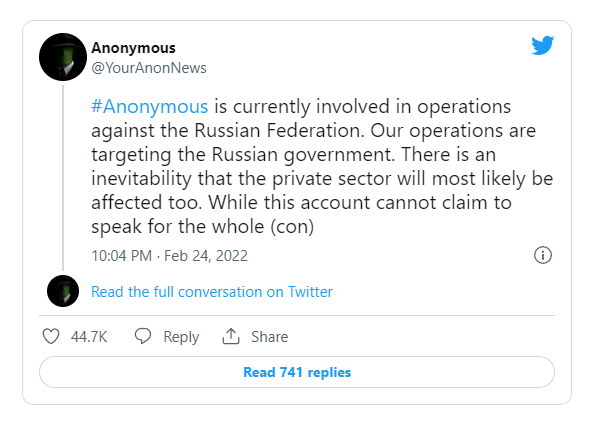Click the Twitter bird logo

point(542,45)
